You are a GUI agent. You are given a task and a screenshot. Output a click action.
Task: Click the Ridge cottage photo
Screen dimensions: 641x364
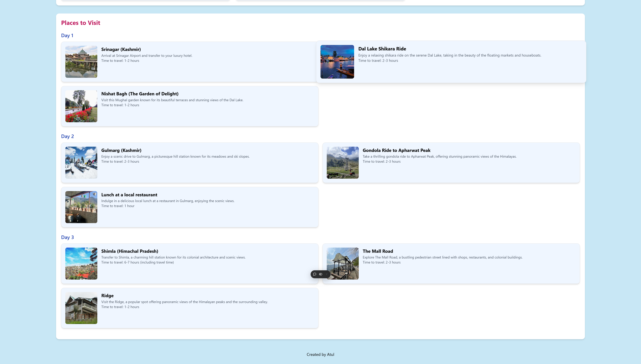click(x=81, y=308)
